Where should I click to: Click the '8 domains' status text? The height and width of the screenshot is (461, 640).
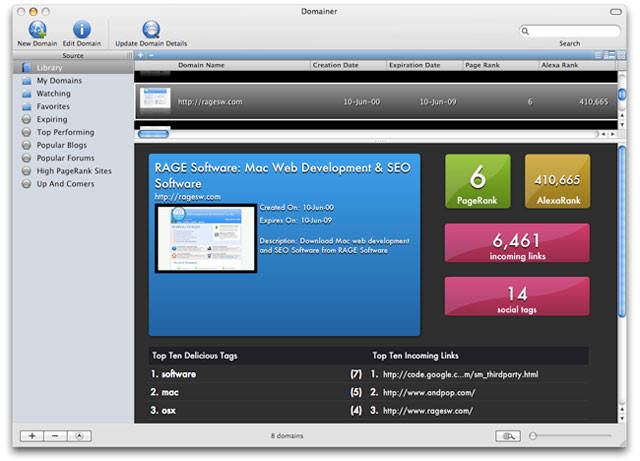pyautogui.click(x=287, y=436)
